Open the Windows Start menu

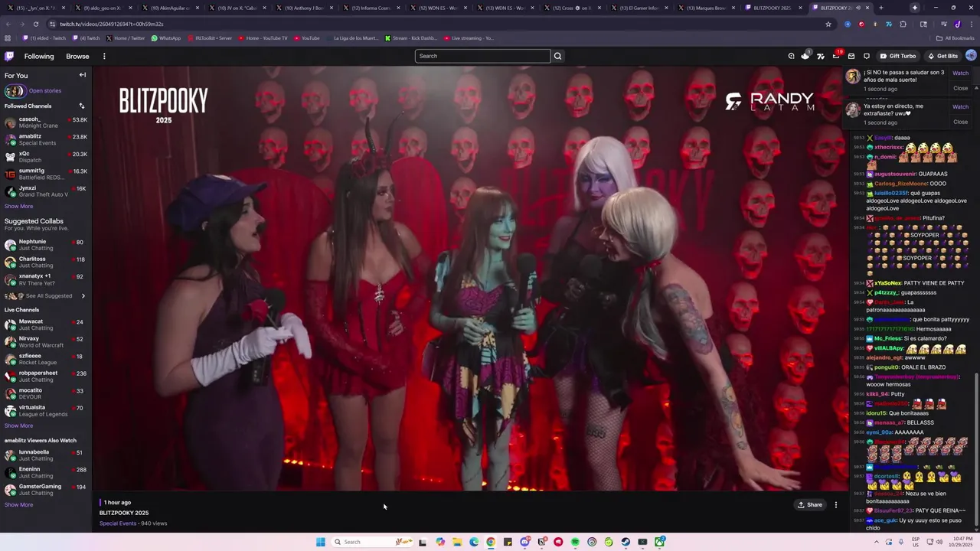click(x=321, y=542)
